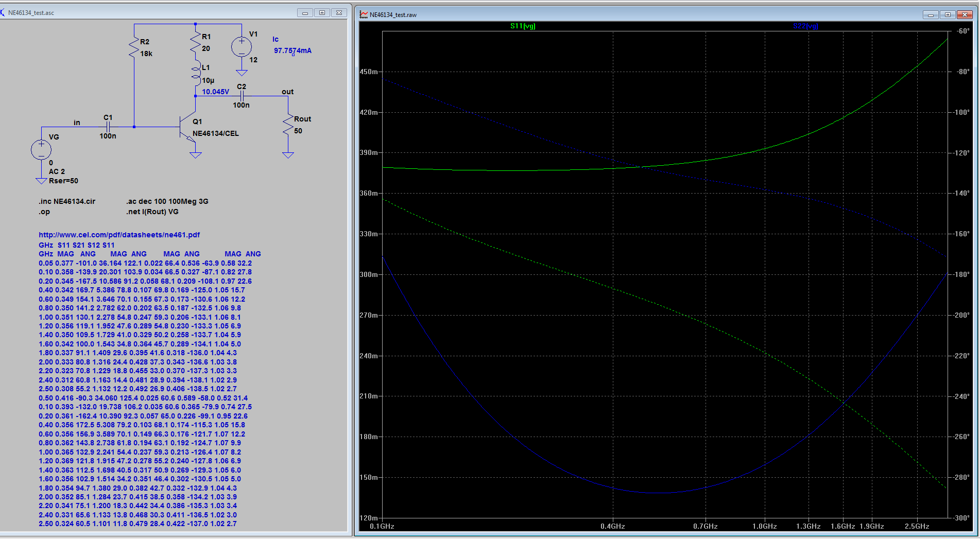Image resolution: width=980 pixels, height=539 pixels.
Task: Click the .op directive text
Action: (x=44, y=212)
